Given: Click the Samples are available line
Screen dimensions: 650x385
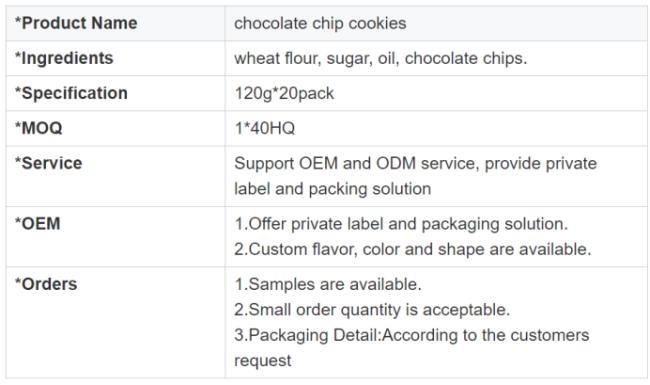Looking at the screenshot, I should tap(328, 284).
